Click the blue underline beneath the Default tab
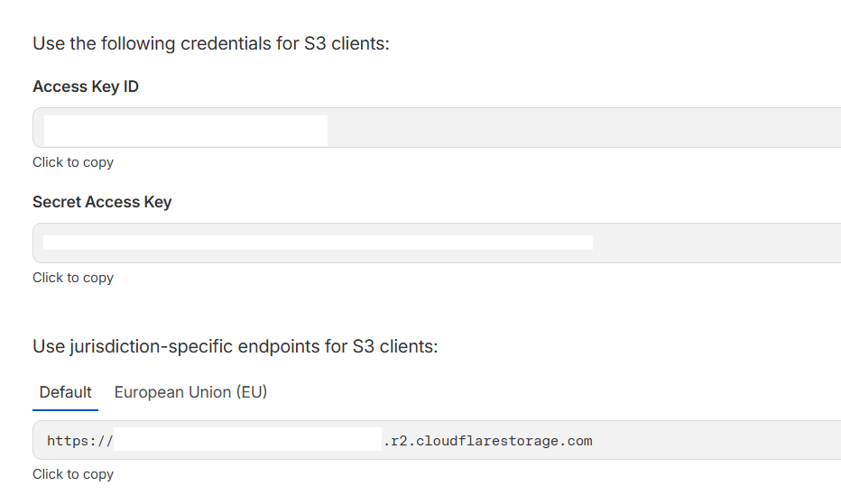841x504 pixels. pyautogui.click(x=65, y=409)
